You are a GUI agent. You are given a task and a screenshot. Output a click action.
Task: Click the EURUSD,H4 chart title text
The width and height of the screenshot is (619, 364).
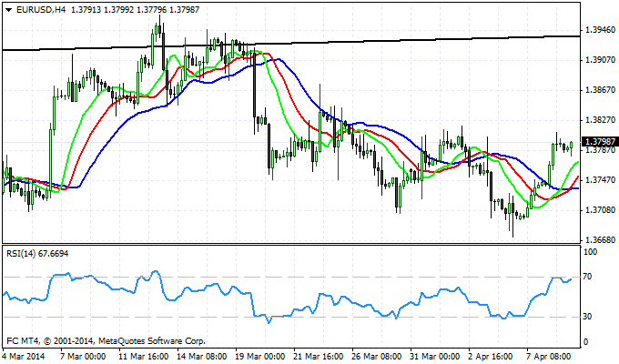point(41,10)
